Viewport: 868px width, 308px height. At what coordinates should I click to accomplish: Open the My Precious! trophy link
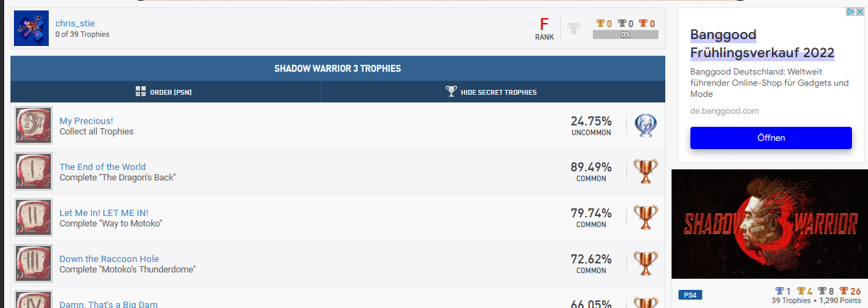(86, 121)
